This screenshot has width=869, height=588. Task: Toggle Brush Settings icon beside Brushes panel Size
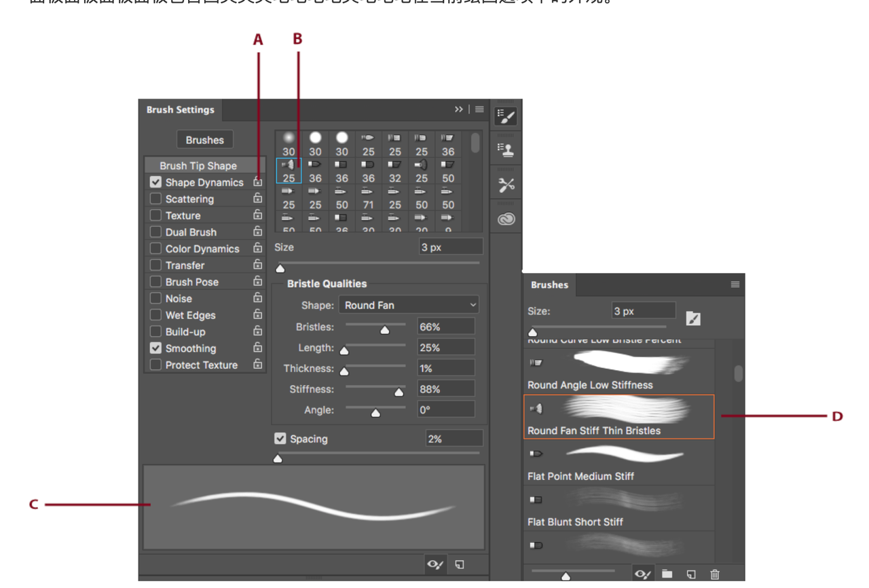click(x=692, y=318)
